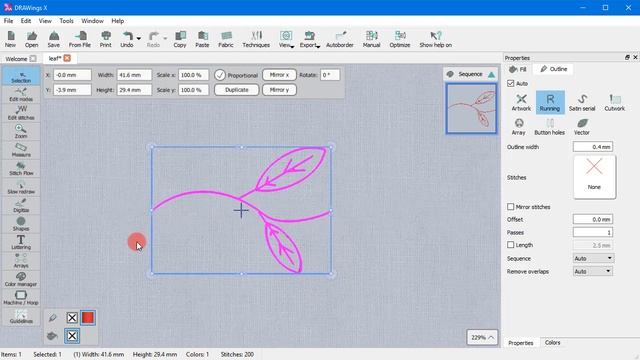Select the red outline color swatch
The image size is (640, 360).
coord(88,318)
